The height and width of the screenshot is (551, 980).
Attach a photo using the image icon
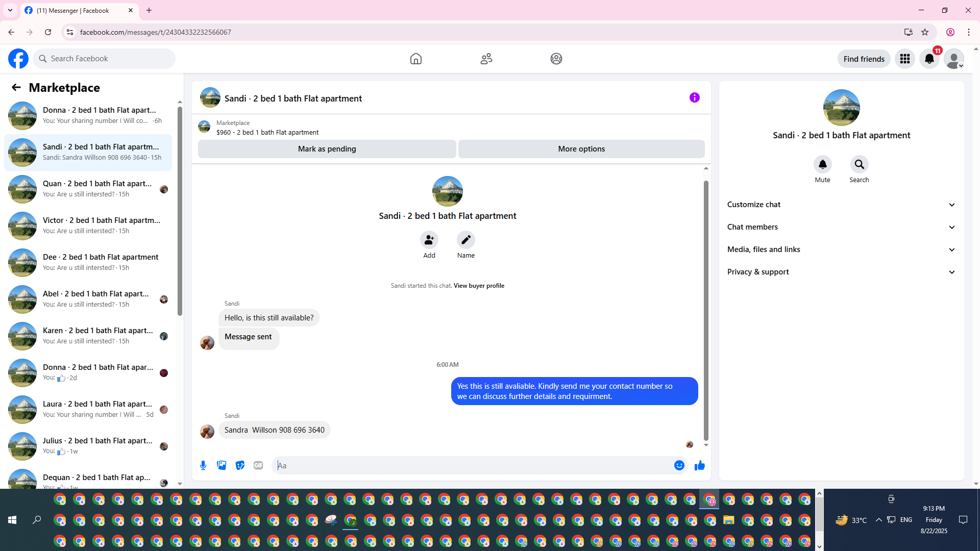tap(222, 465)
